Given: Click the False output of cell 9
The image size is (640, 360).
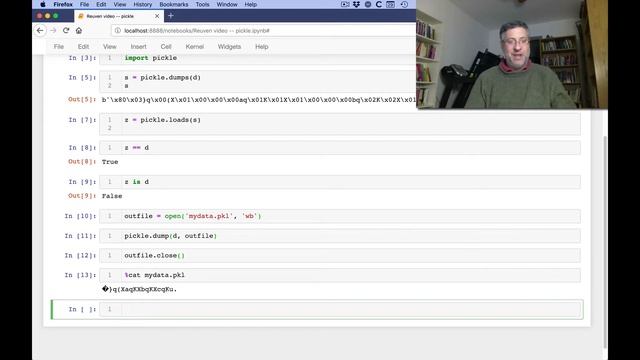Looking at the screenshot, I should tap(112, 196).
